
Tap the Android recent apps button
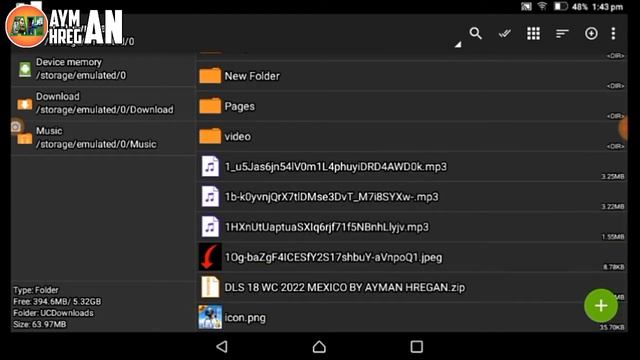coord(416,347)
